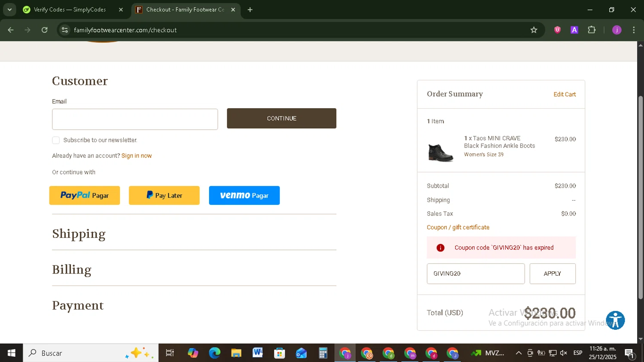Focus the Email input field

coord(135,119)
